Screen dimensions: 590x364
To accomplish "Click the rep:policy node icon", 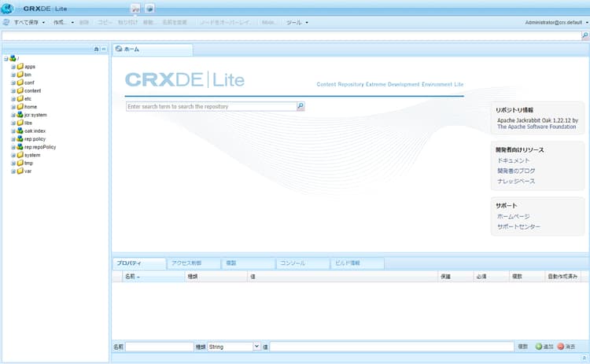I will tap(20, 138).
